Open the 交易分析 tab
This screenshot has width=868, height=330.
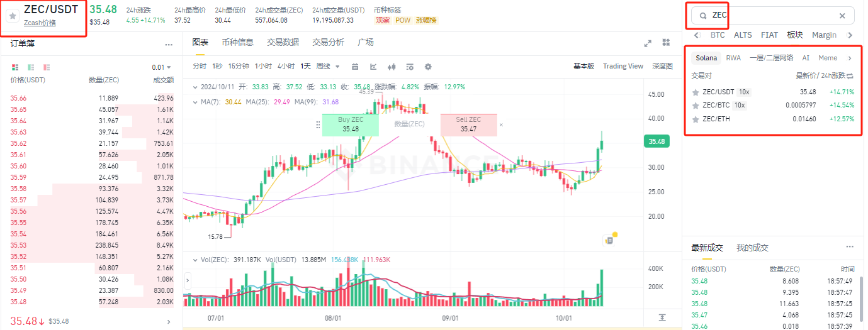tap(328, 42)
